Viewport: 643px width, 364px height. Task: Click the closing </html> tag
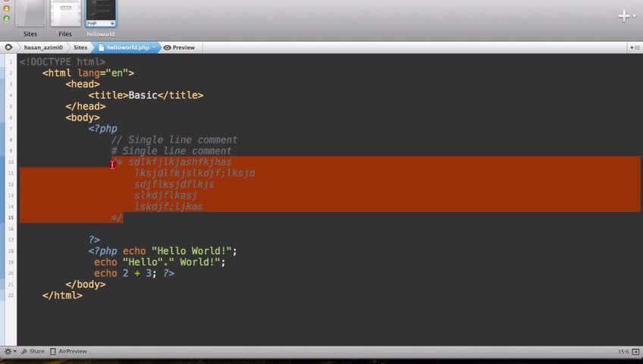click(62, 295)
